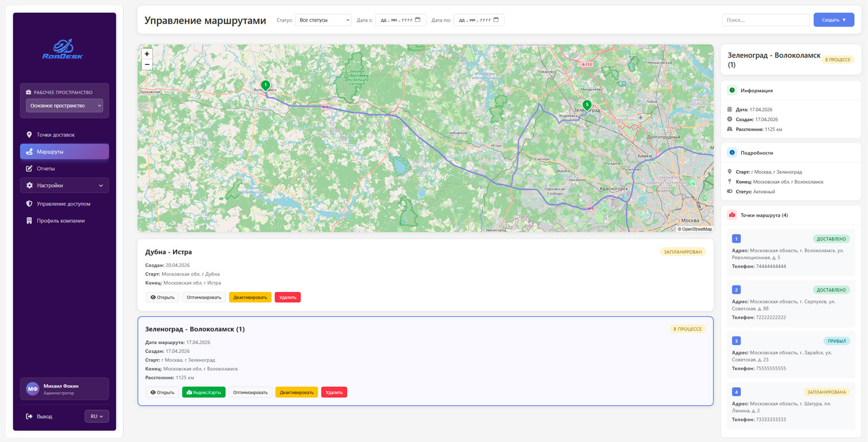Click the location pin icon beside Старт
Viewport: 868px width, 442px height.
[x=730, y=171]
